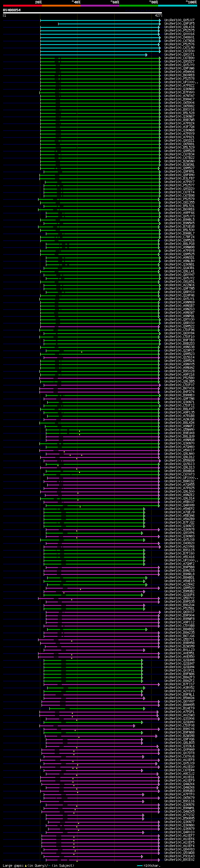Viewport: 200px width, 868px height.
Task: Select hit label UniRef100_P93143
Action: (x=179, y=856)
